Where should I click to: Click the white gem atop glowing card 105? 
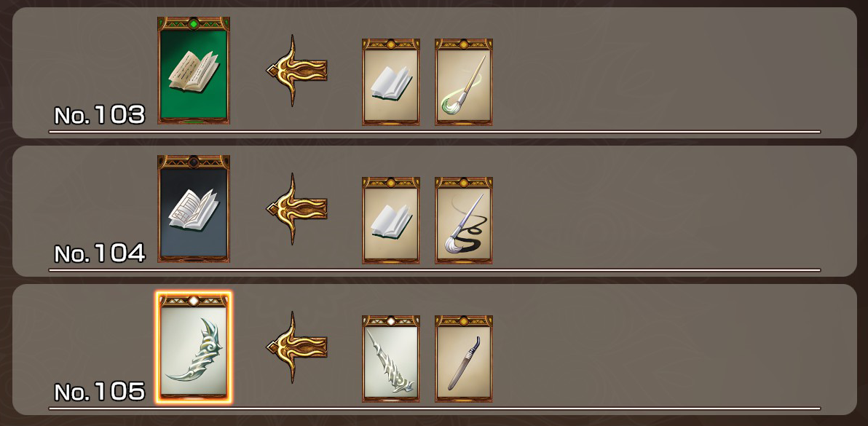click(x=194, y=301)
